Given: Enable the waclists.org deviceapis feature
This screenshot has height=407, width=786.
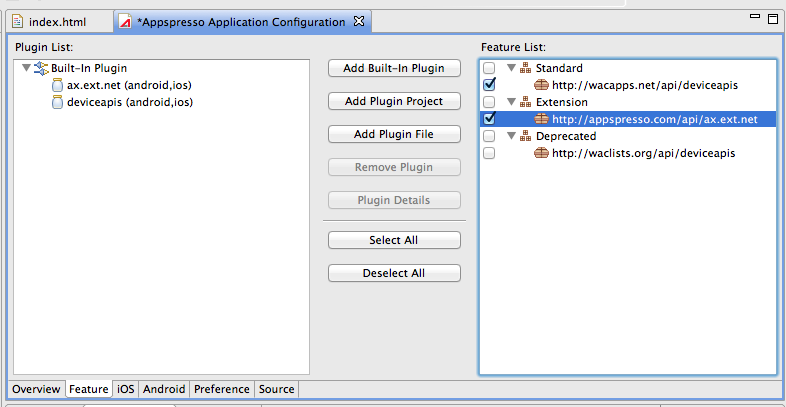Looking at the screenshot, I should 489,153.
